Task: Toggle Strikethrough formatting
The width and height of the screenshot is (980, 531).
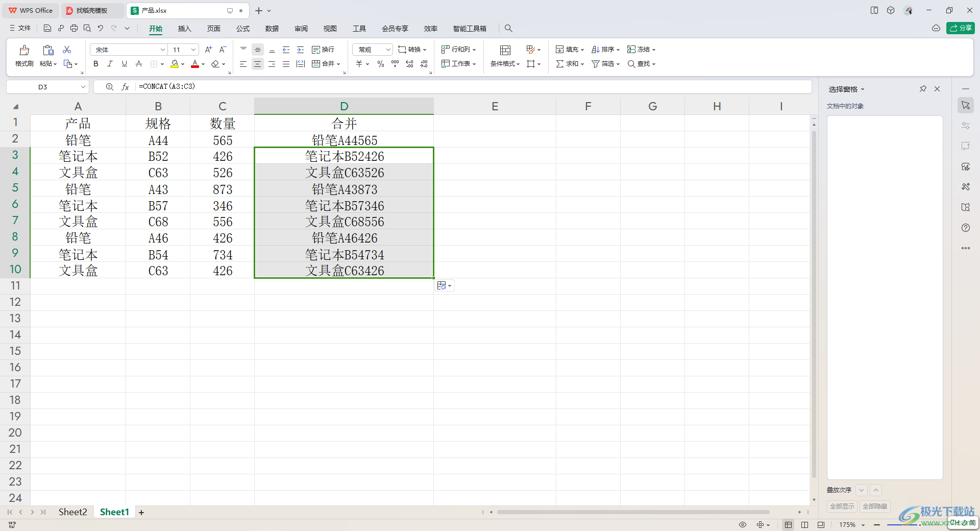Action: coord(138,64)
